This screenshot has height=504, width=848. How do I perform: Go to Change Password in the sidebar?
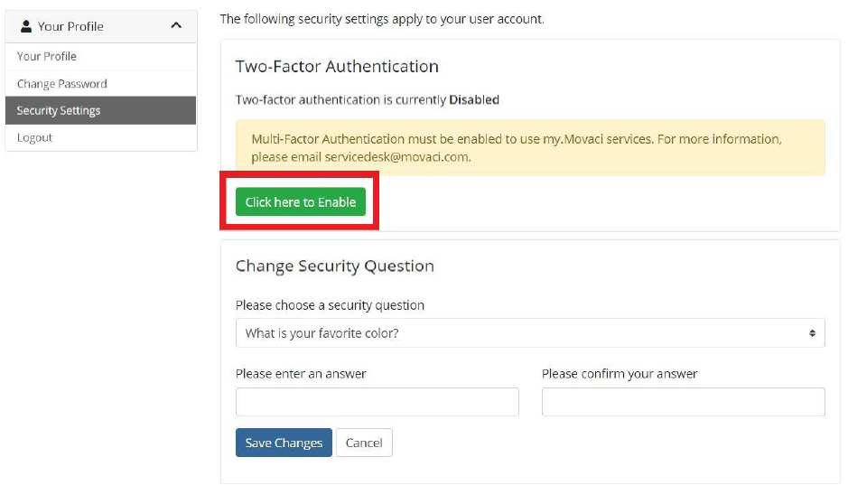pyautogui.click(x=61, y=83)
